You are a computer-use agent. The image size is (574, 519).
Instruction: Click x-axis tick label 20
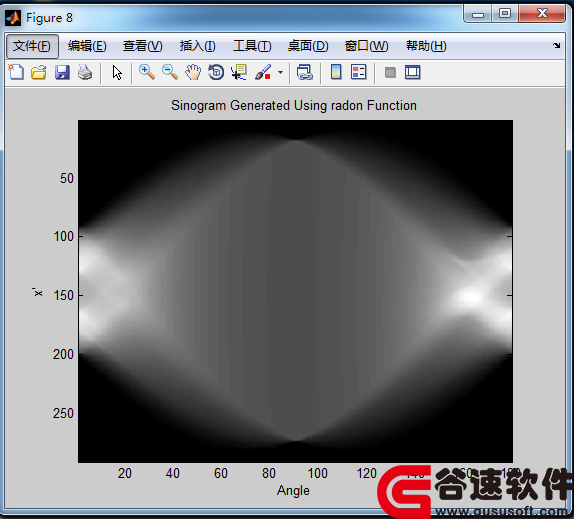tap(124, 473)
